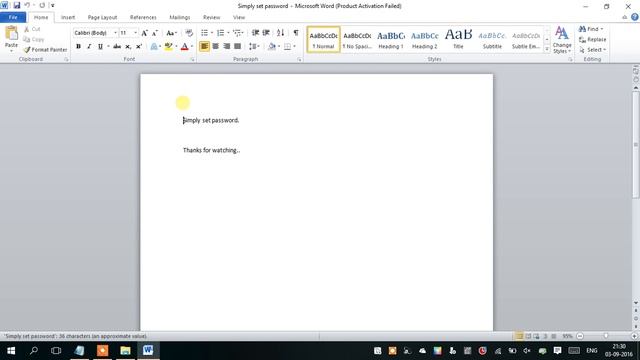The width and height of the screenshot is (640, 360).
Task: Open the File tab
Action: (13, 17)
